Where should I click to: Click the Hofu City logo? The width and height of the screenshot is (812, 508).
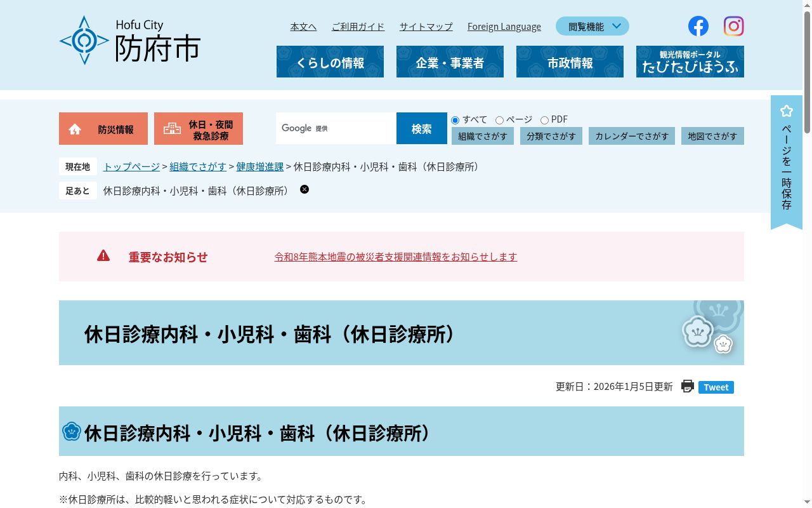pos(130,40)
